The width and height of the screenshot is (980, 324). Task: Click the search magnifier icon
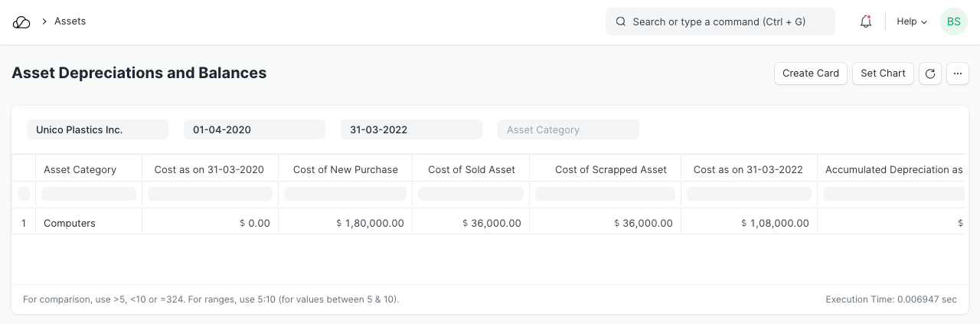[x=621, y=22]
